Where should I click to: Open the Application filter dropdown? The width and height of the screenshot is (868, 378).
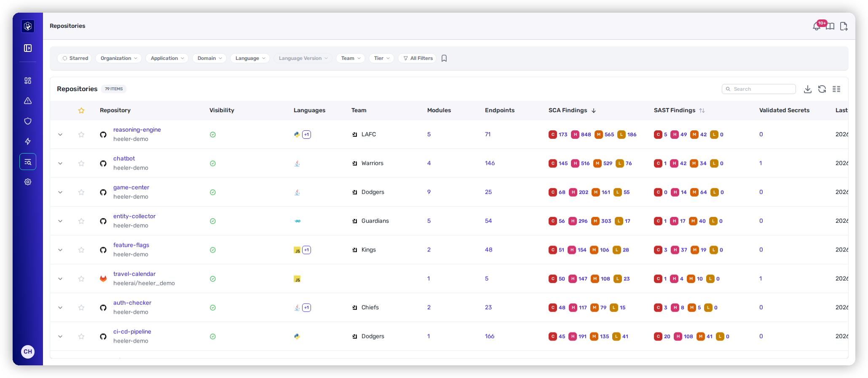167,58
